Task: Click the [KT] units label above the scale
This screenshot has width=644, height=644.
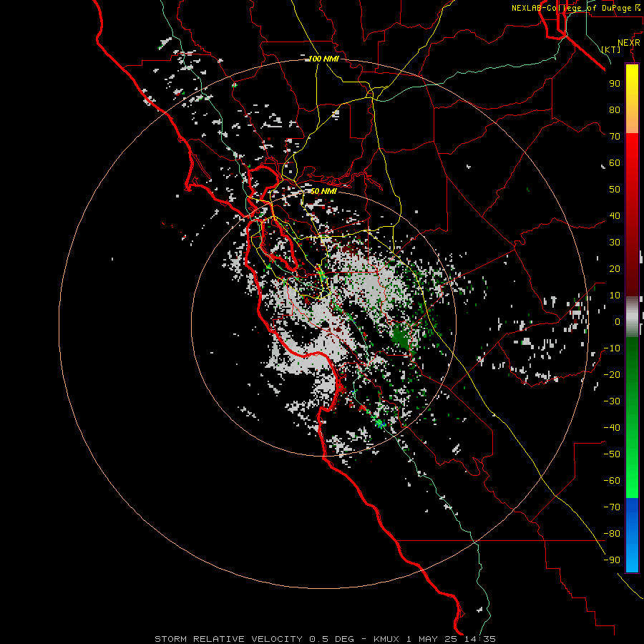Action: (611, 49)
